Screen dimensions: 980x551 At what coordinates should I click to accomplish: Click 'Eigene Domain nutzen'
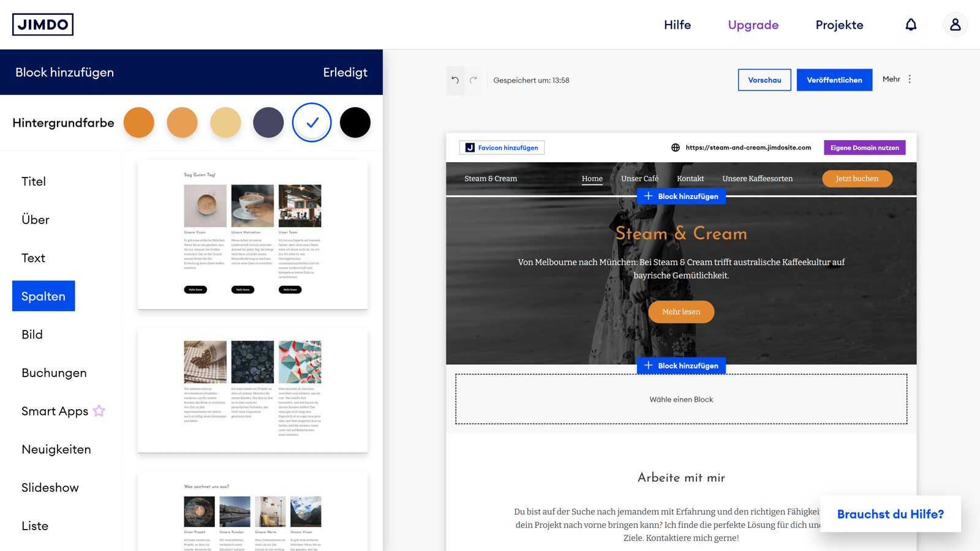tap(864, 148)
